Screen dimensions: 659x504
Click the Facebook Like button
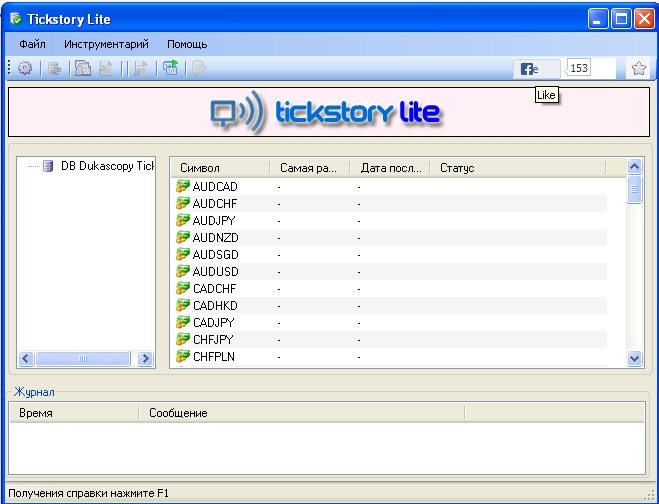point(536,69)
